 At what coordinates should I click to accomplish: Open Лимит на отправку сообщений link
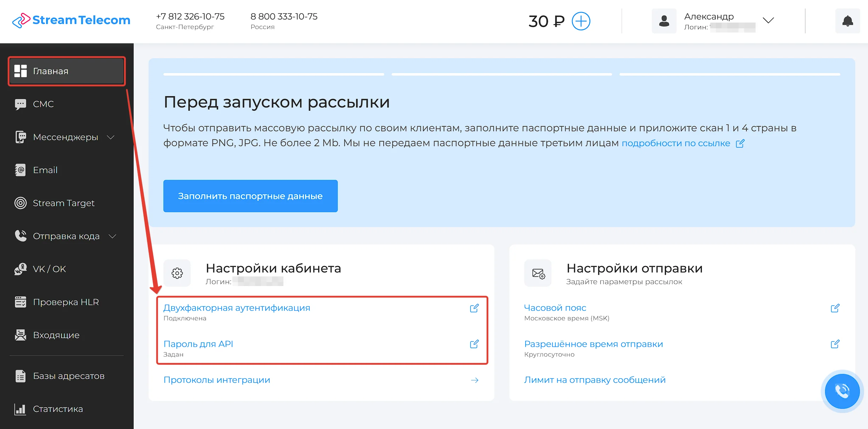coord(595,380)
